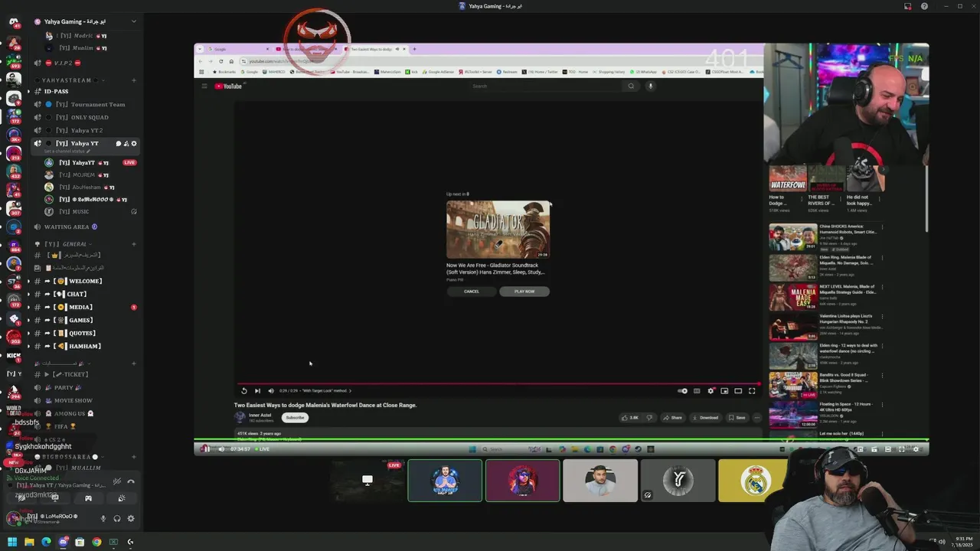Open Yahya YT channel settings gear
The width and height of the screenshot is (980, 551).
[134, 144]
